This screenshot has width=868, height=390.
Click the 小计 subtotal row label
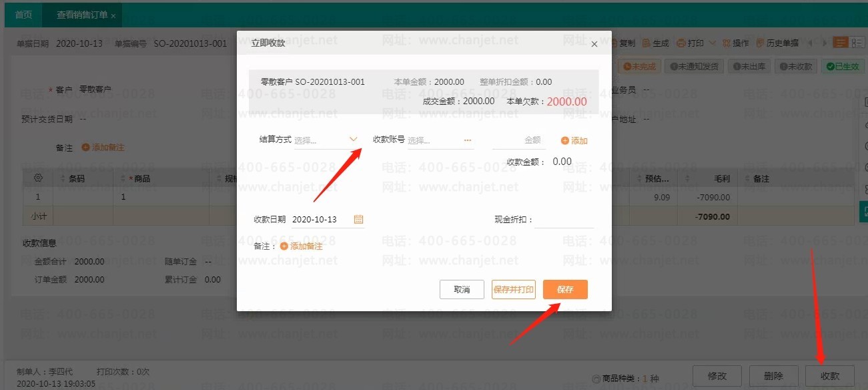click(x=38, y=216)
